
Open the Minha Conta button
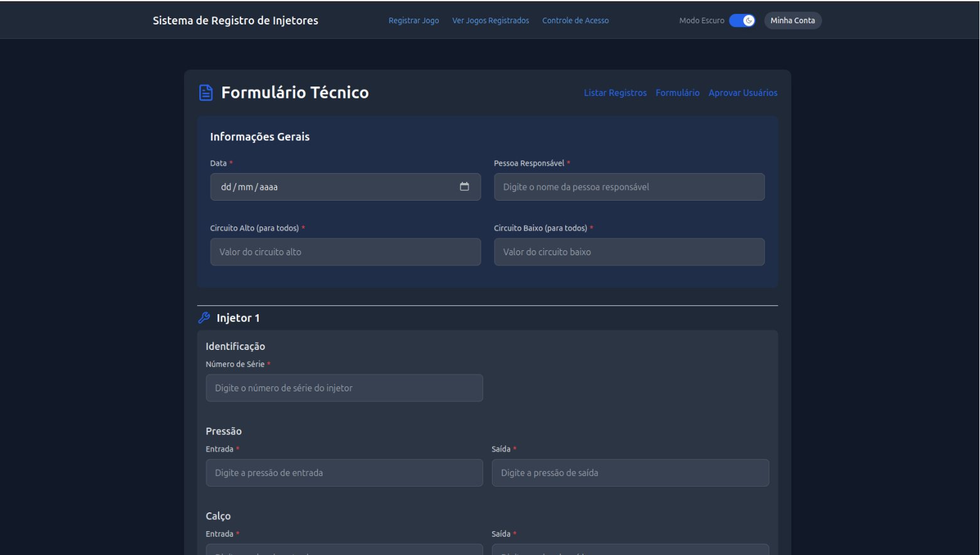tap(793, 21)
